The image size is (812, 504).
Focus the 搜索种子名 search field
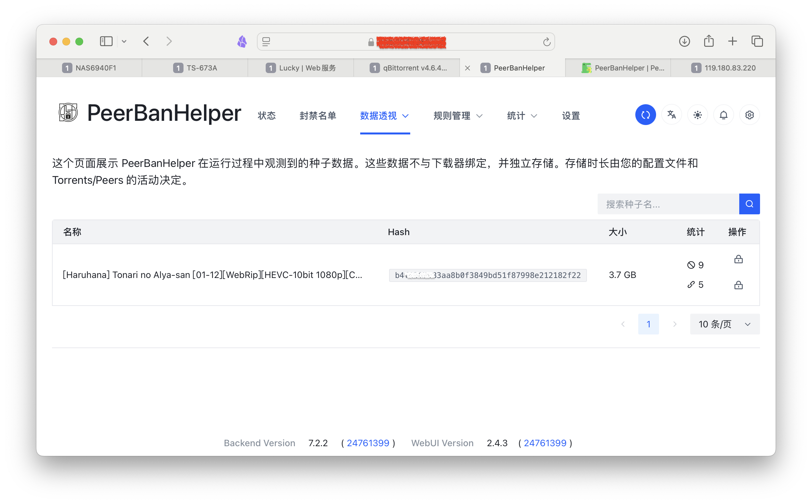tap(668, 204)
